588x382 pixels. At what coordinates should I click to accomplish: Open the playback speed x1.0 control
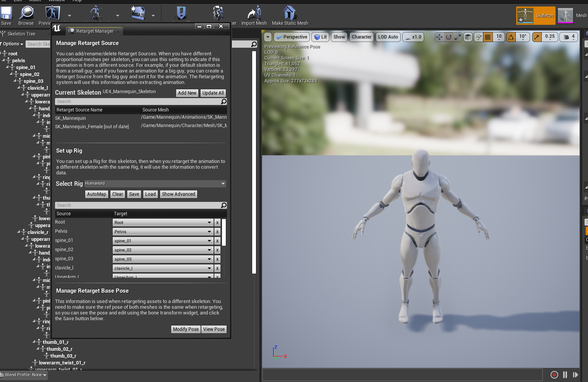413,37
